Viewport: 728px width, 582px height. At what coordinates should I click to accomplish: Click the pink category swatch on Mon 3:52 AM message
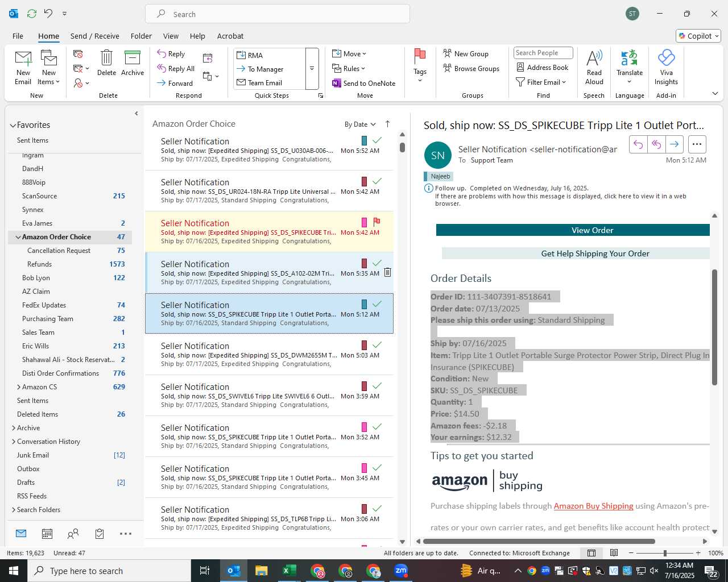[364, 427]
